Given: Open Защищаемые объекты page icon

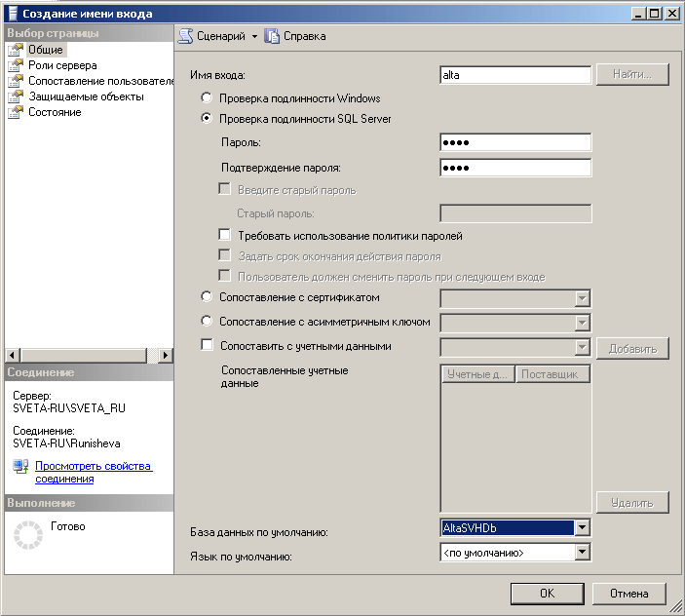Looking at the screenshot, I should [x=16, y=96].
